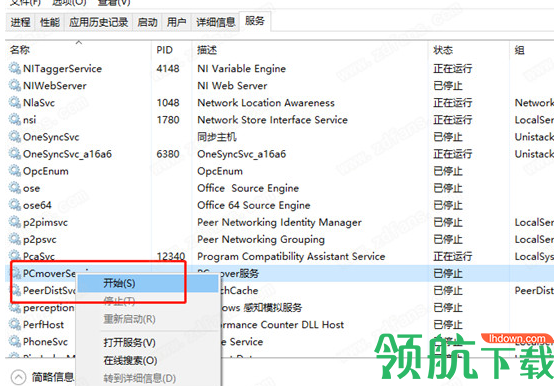Open the 详细信息 tab
The image size is (554, 386).
pos(216,23)
